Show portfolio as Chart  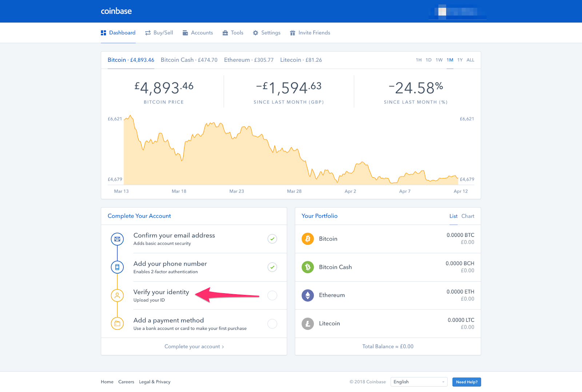[468, 216]
